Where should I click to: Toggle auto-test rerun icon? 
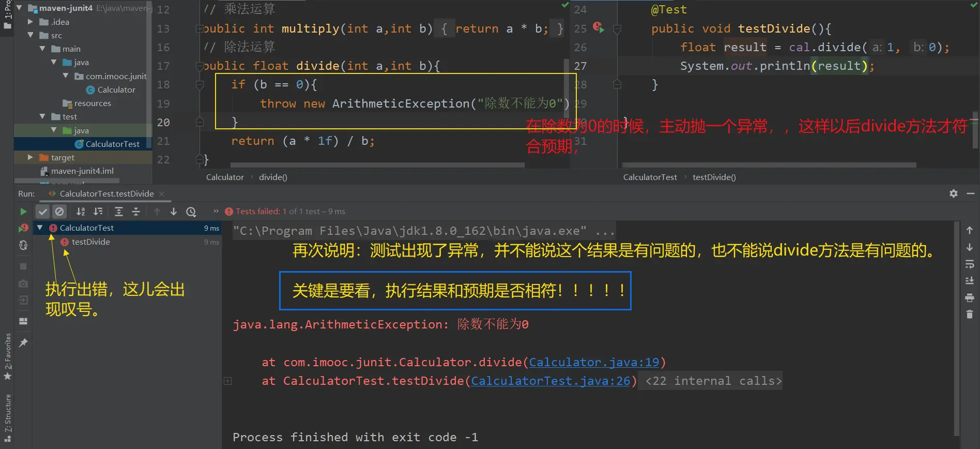(x=23, y=245)
